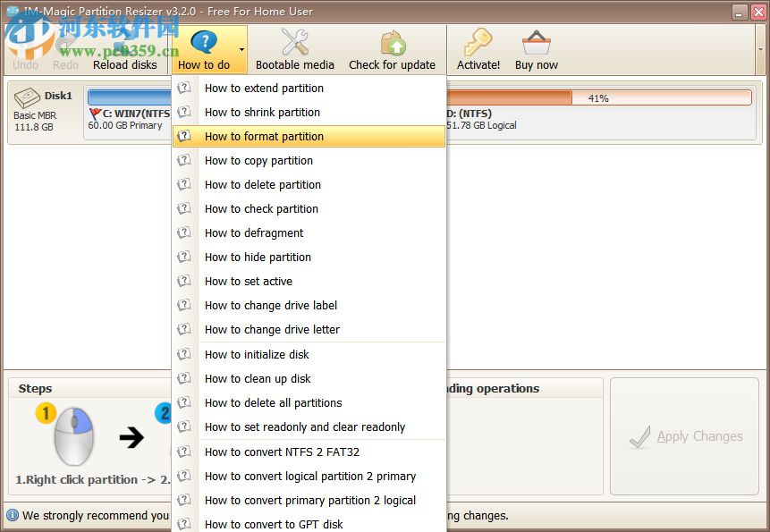770x532 pixels.
Task: Click help icon beside How to convert to GPT disk
Action: click(x=184, y=523)
